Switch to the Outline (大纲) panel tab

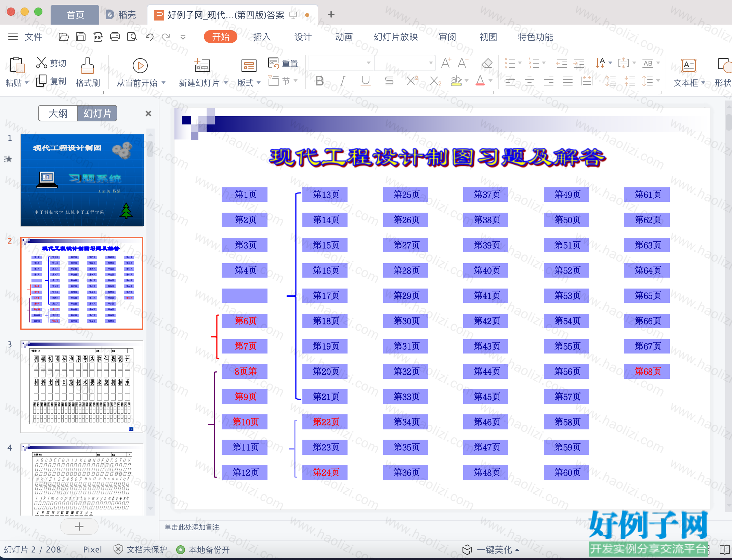tap(58, 114)
